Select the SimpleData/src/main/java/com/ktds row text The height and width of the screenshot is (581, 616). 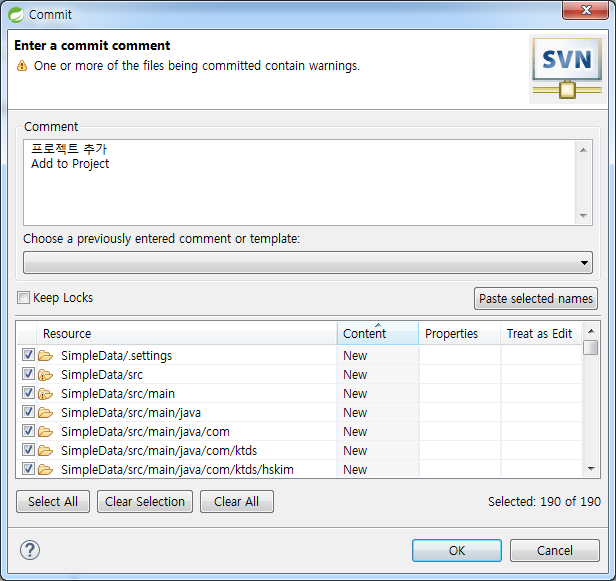159,451
